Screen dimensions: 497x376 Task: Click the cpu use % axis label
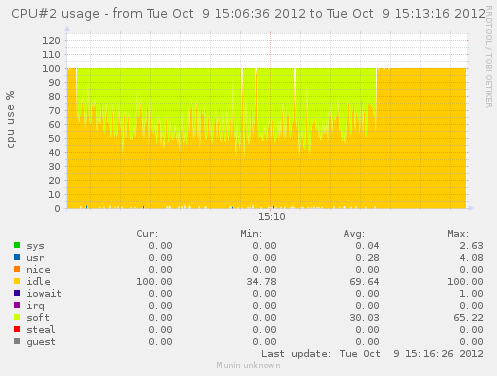11,119
